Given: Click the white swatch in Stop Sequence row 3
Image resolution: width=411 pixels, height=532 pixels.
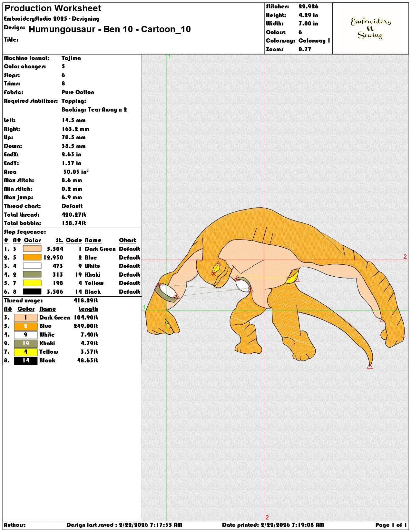Looking at the screenshot, I should (x=32, y=266).
